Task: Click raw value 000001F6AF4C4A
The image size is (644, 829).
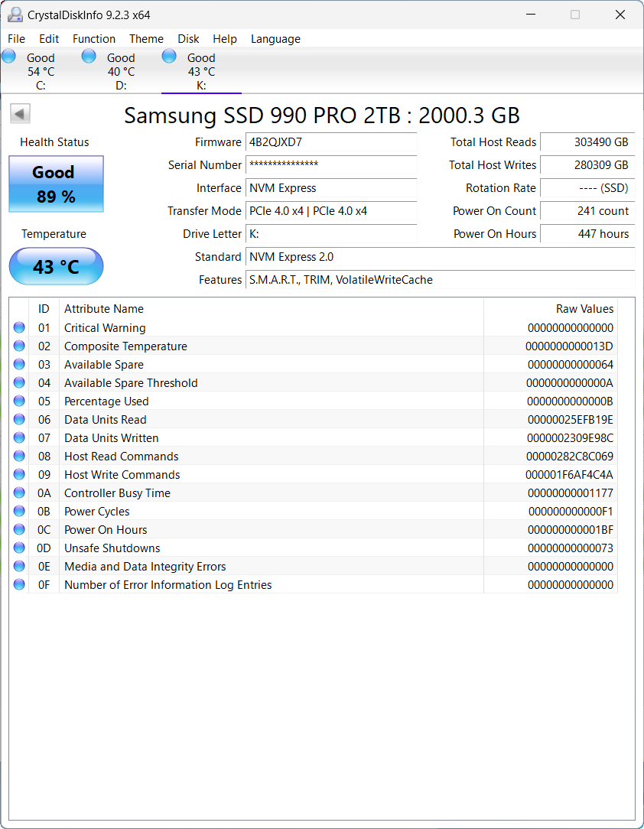Action: pos(569,475)
